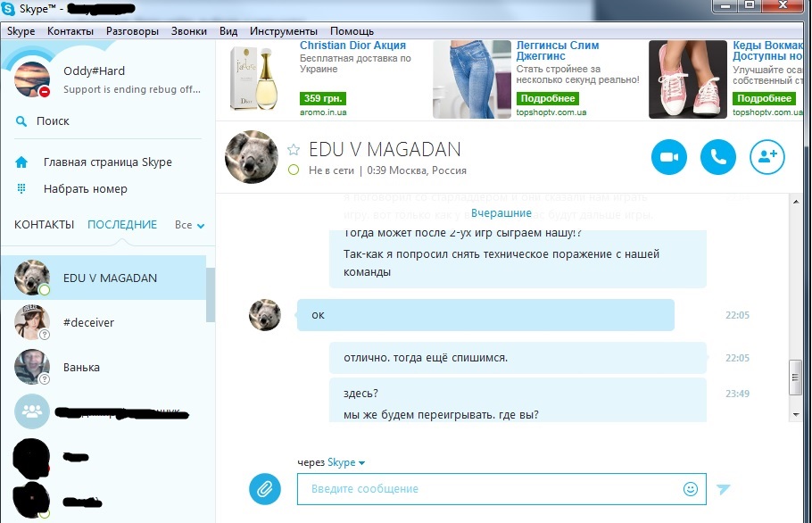812x523 pixels.
Task: Click the pink sneakers ad image
Action: point(688,79)
